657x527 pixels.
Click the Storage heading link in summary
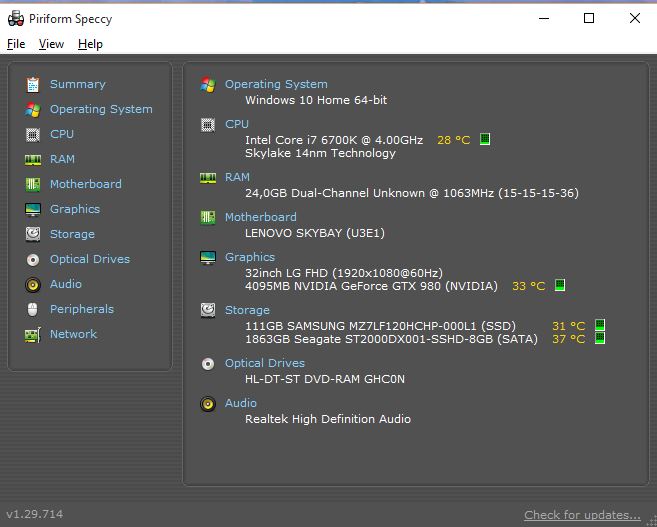point(247,310)
